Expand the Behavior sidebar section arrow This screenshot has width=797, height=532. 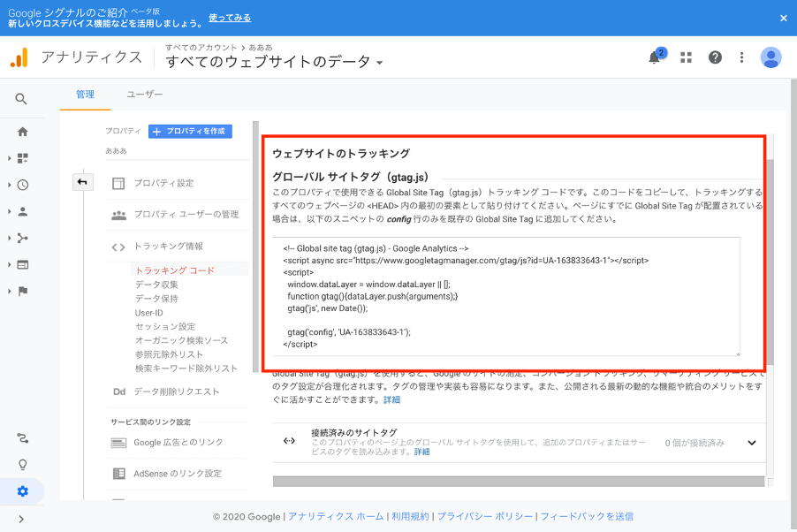pyautogui.click(x=9, y=264)
